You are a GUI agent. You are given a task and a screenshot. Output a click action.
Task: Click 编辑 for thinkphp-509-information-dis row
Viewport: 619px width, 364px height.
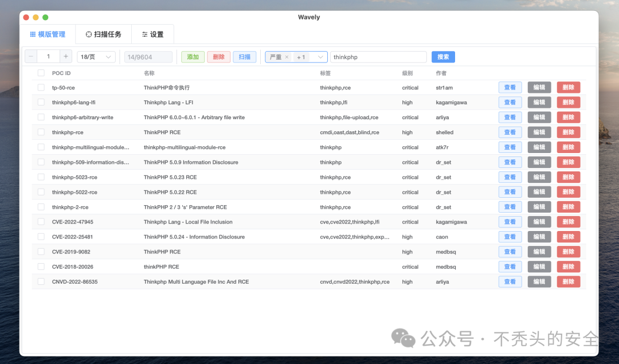click(x=539, y=162)
